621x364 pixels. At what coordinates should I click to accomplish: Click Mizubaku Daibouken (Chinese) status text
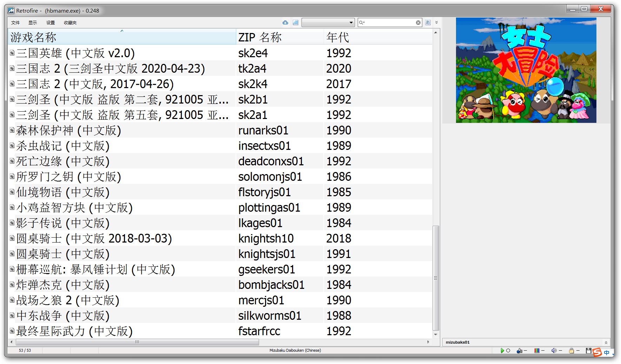pyautogui.click(x=295, y=350)
